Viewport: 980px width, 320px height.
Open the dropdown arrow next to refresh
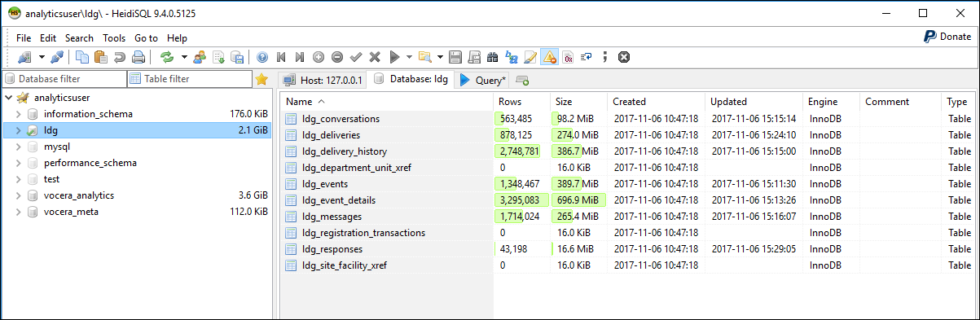pos(184,57)
